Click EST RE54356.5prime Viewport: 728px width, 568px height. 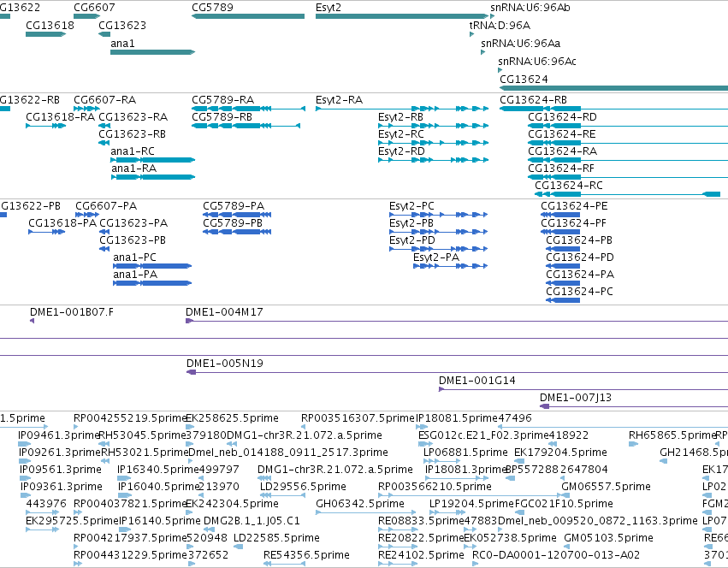[x=306, y=555]
